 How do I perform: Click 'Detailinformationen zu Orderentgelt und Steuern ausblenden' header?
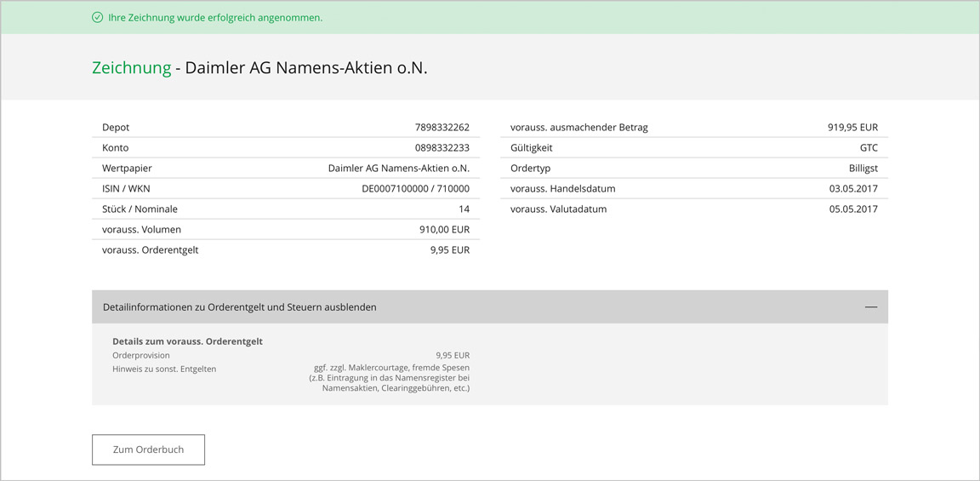point(489,307)
